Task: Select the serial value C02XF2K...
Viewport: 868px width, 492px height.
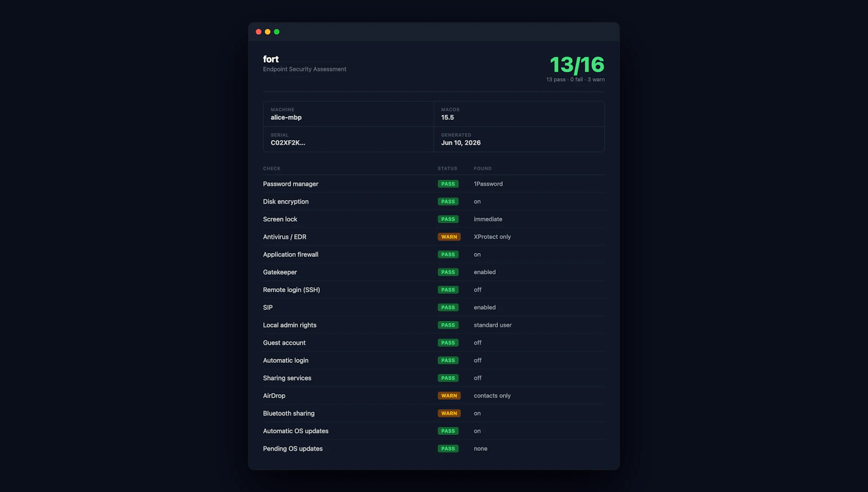Action: (x=288, y=143)
